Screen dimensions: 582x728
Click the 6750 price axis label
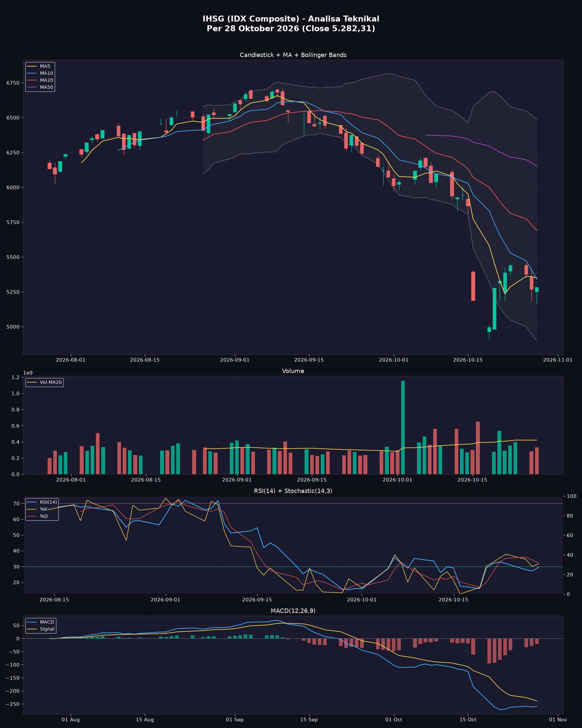click(13, 83)
